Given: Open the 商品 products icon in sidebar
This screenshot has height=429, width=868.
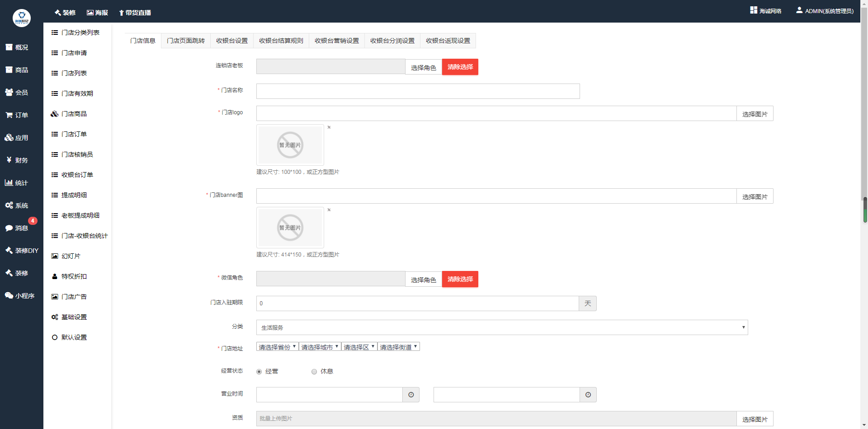Looking at the screenshot, I should point(9,70).
